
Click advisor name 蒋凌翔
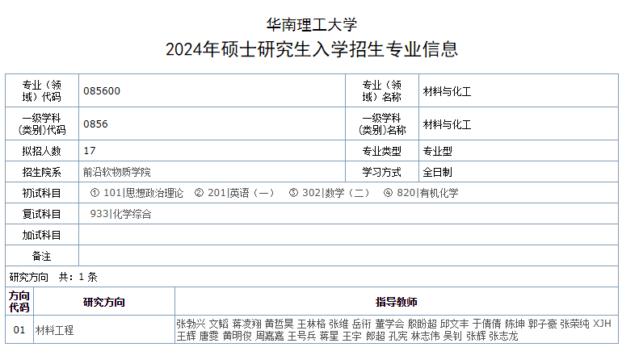(246, 324)
